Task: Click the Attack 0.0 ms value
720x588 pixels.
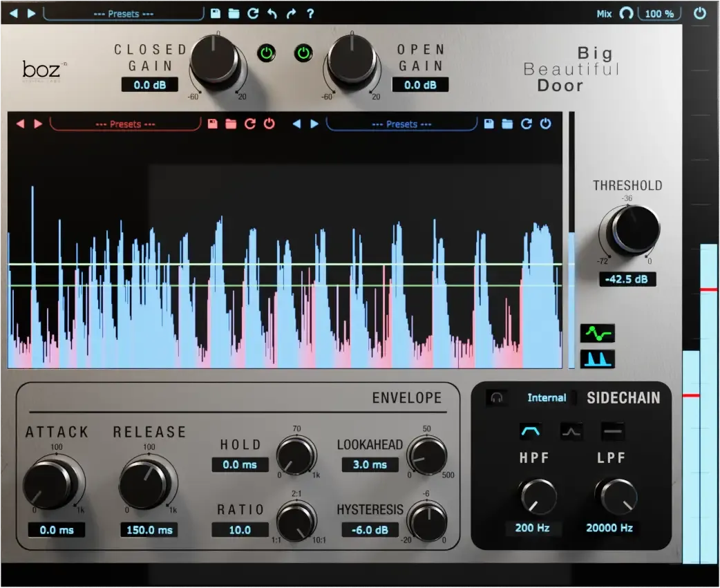Action: (x=57, y=530)
